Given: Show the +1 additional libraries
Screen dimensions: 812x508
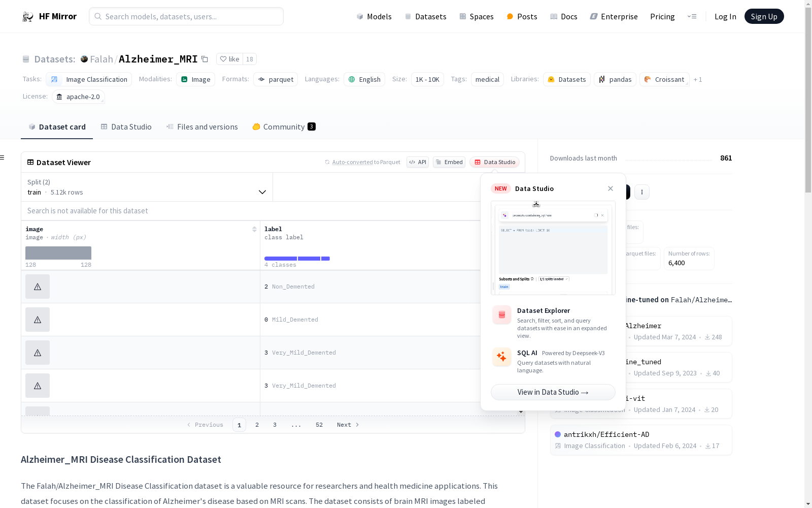Looking at the screenshot, I should (x=698, y=80).
